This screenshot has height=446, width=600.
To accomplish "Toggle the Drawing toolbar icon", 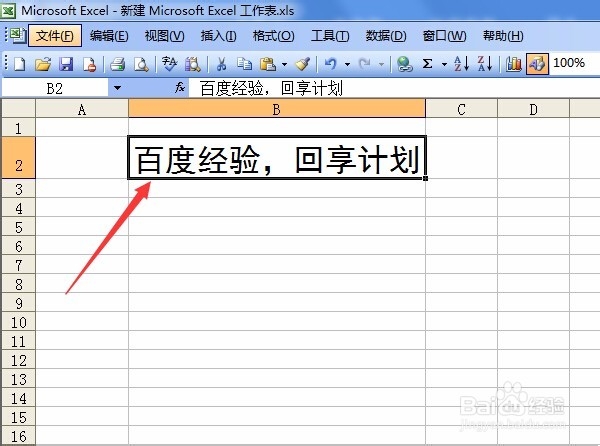I will click(x=537, y=63).
